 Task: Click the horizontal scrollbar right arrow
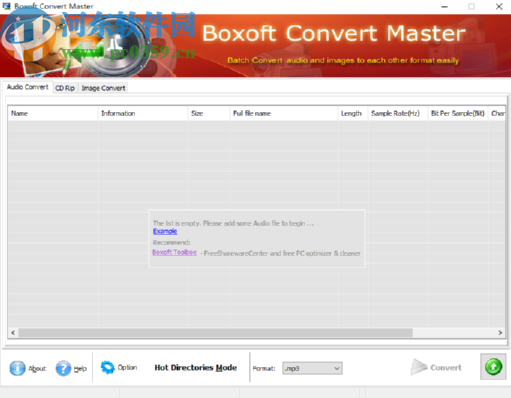pos(500,333)
